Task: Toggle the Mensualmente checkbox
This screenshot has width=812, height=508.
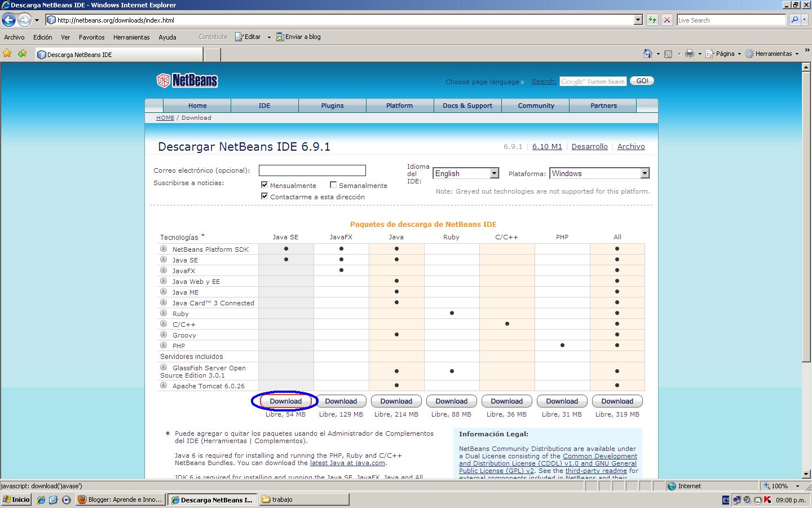Action: (264, 185)
